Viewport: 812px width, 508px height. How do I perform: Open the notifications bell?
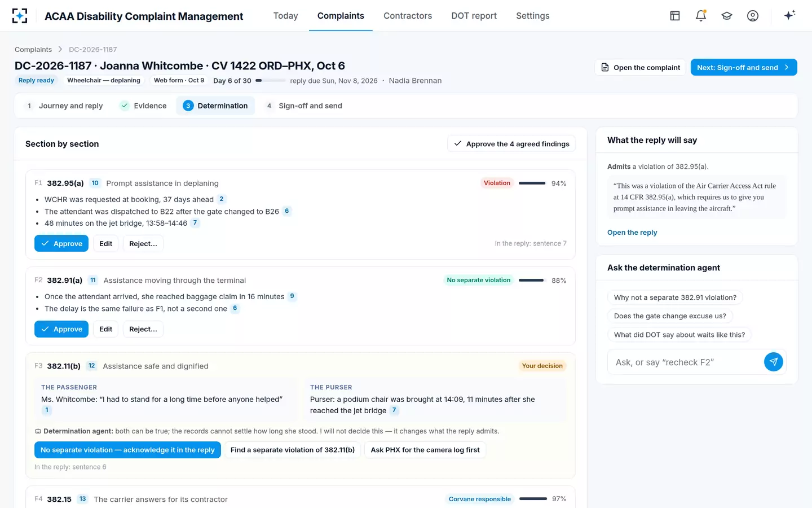(701, 16)
